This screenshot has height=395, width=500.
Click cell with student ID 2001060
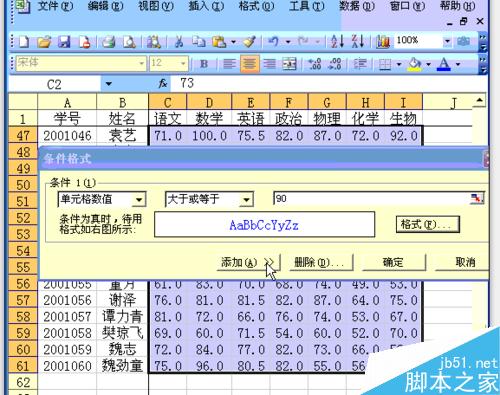(x=67, y=366)
